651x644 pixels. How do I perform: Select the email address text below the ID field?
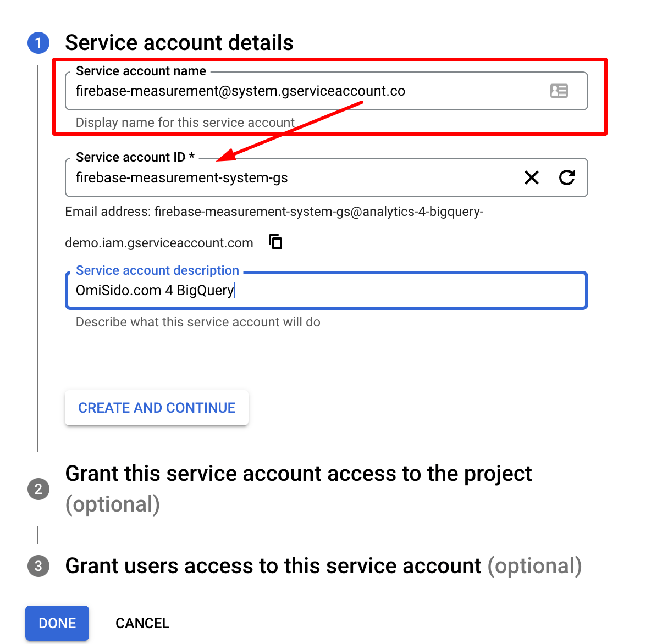click(274, 212)
